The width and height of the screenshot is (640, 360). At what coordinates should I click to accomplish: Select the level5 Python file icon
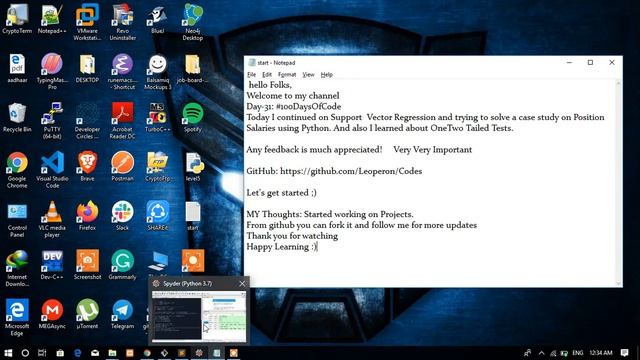(x=193, y=167)
